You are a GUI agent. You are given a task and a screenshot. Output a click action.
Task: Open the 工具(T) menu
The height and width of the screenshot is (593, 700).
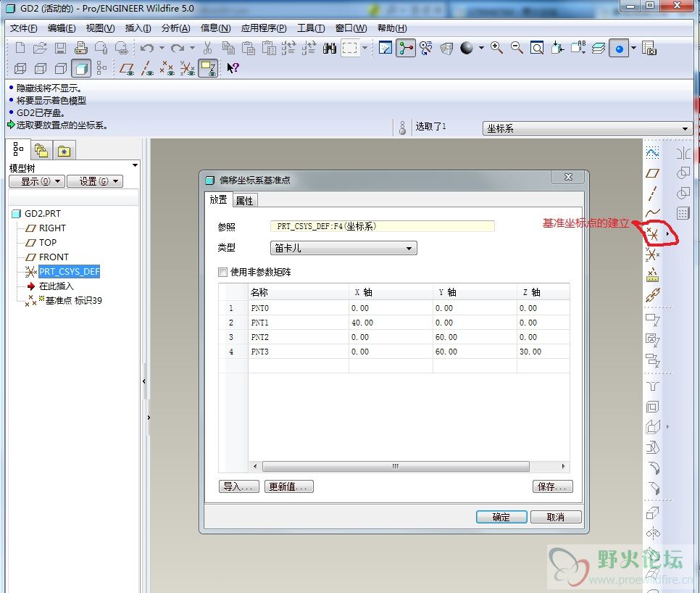tap(311, 28)
